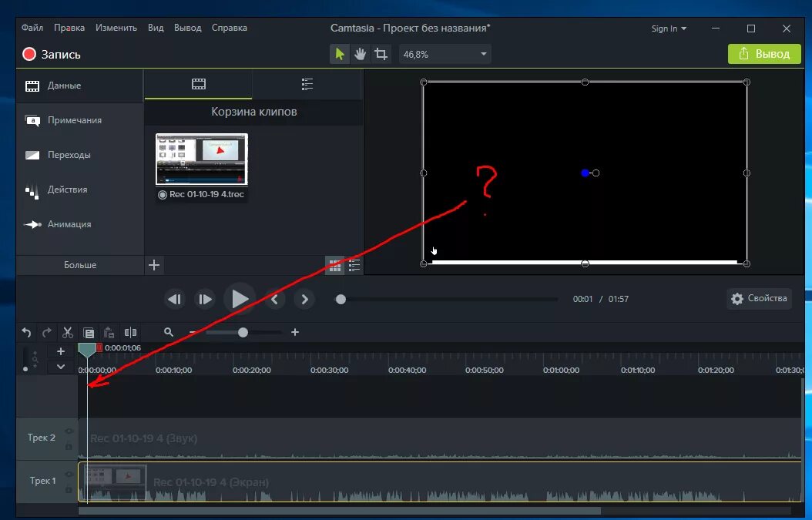
Task: Paste with the timeline paste icon
Action: pyautogui.click(x=109, y=333)
